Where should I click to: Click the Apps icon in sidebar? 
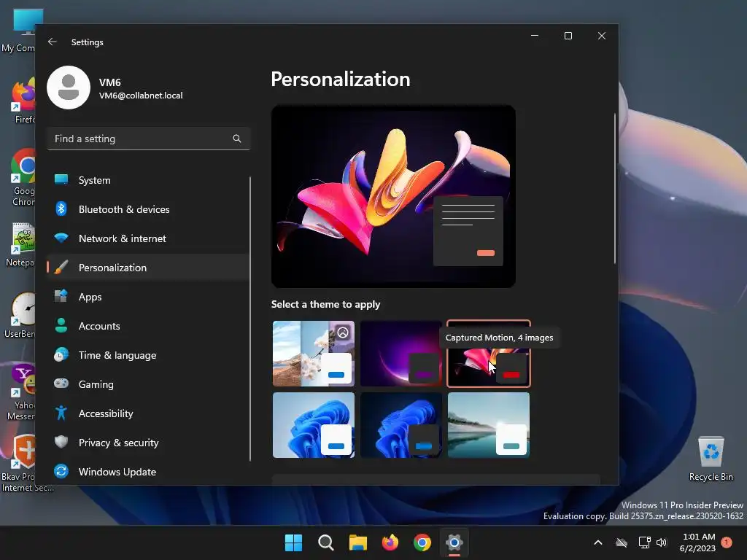coord(61,296)
